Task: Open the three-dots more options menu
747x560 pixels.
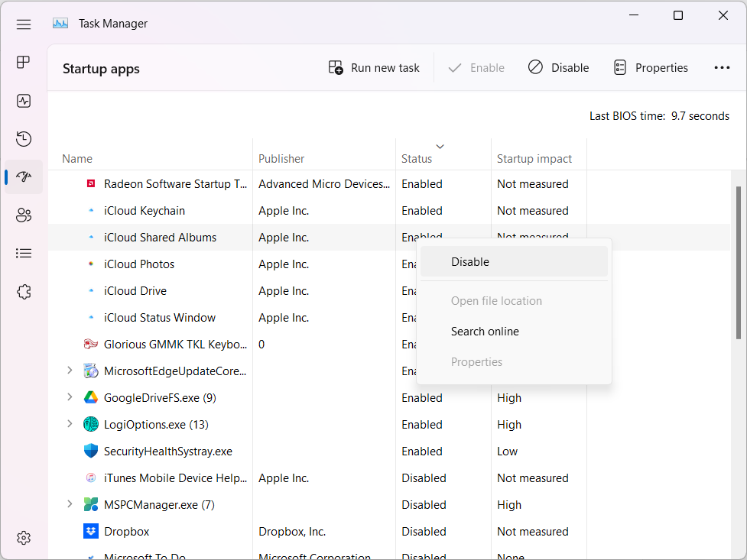Action: click(x=722, y=68)
